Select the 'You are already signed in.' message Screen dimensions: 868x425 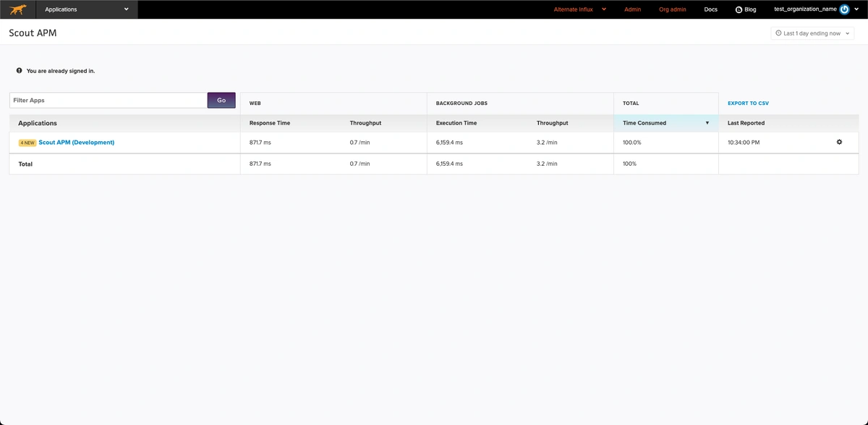pos(61,71)
